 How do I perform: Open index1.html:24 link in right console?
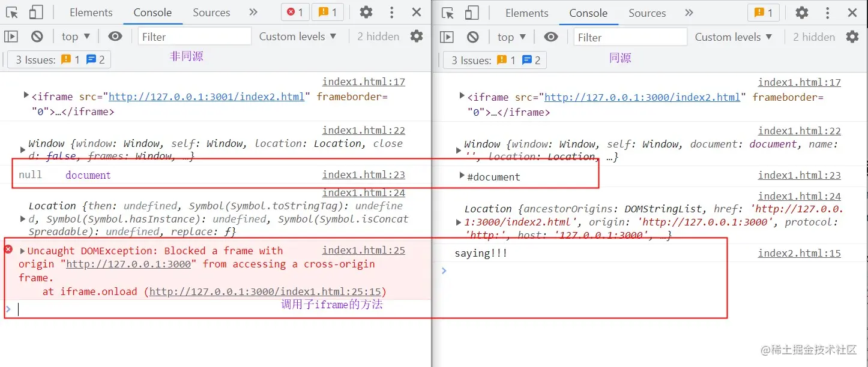pos(800,196)
